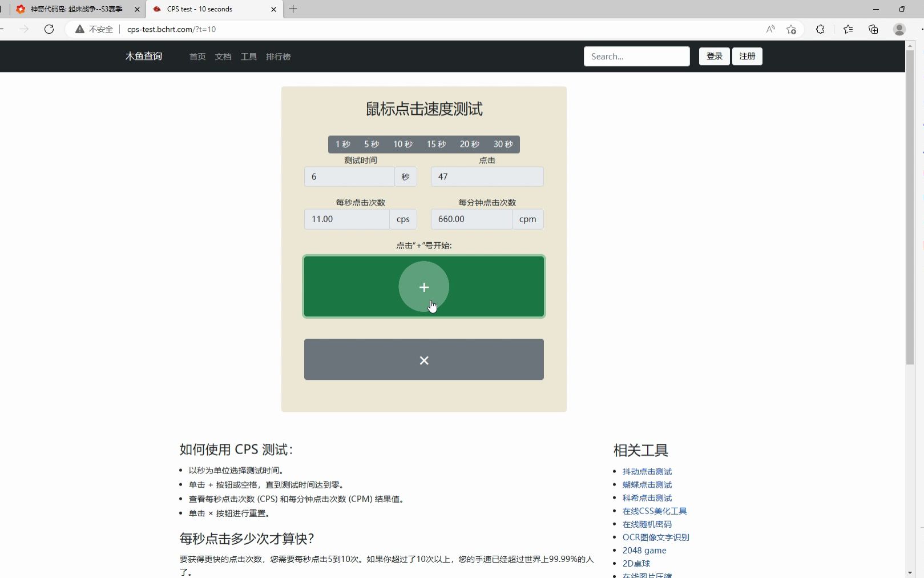924x578 pixels.
Task: Click the 单击 × 按钮进行重置 bullet
Action: coord(229,513)
